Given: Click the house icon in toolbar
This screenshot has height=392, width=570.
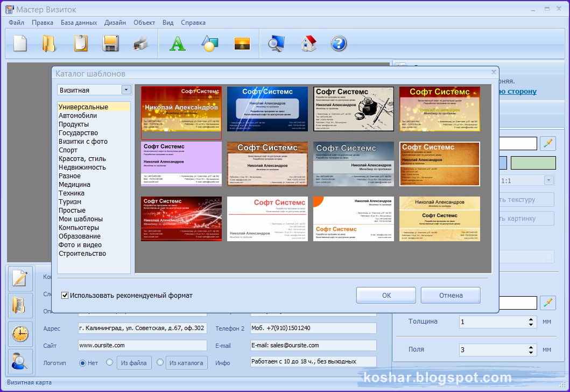Looking at the screenshot, I should tap(308, 43).
